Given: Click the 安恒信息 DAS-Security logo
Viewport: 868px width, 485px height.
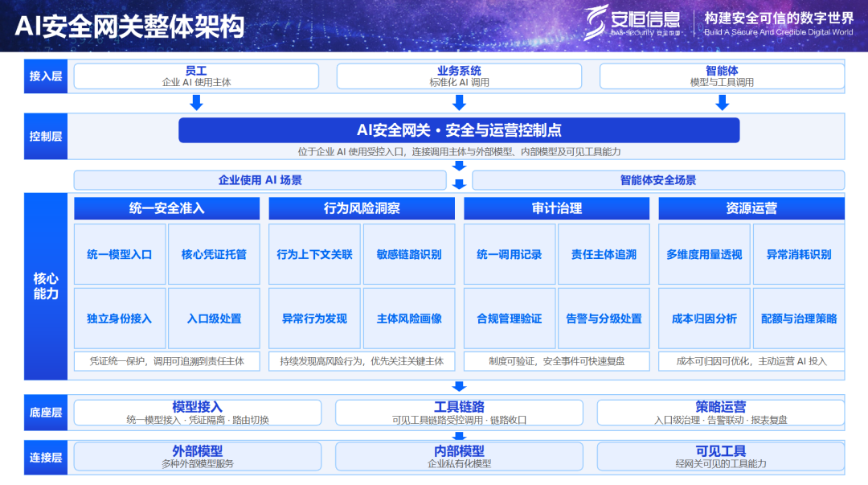Looking at the screenshot, I should [x=633, y=23].
